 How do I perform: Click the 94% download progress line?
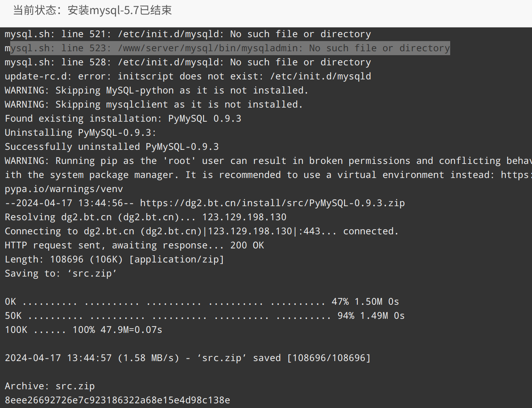pos(205,316)
